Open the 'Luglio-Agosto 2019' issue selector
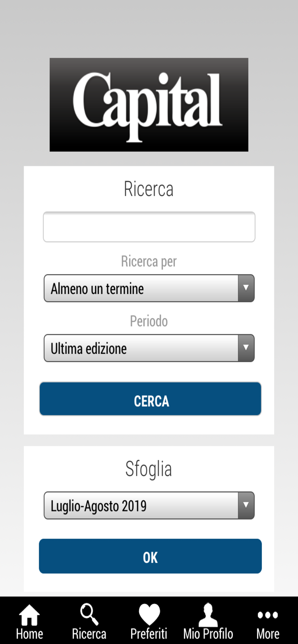 pyautogui.click(x=141, y=506)
